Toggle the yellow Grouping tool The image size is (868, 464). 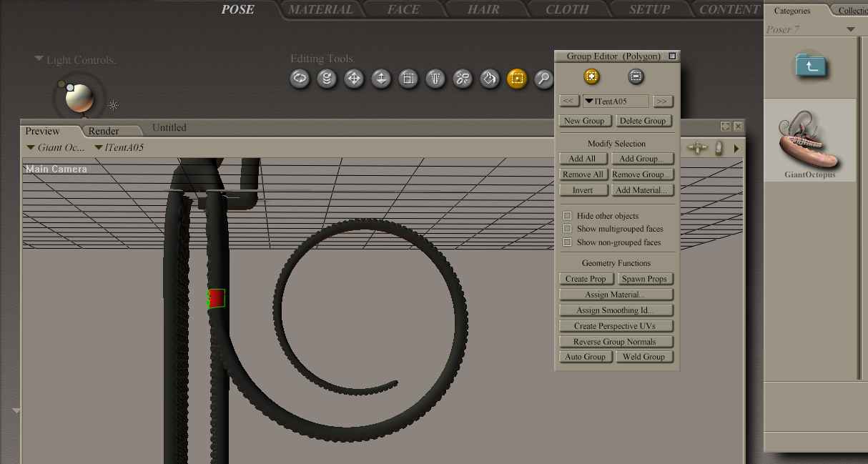pos(517,79)
